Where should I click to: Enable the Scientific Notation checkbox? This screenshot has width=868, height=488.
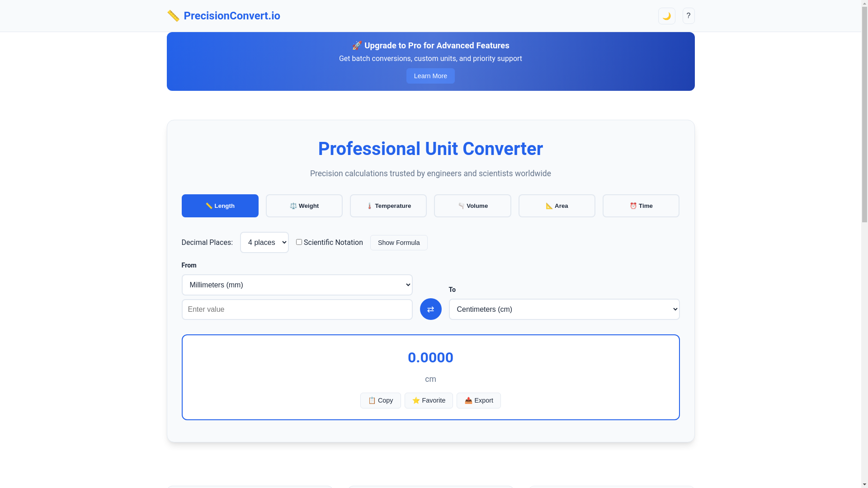299,242
